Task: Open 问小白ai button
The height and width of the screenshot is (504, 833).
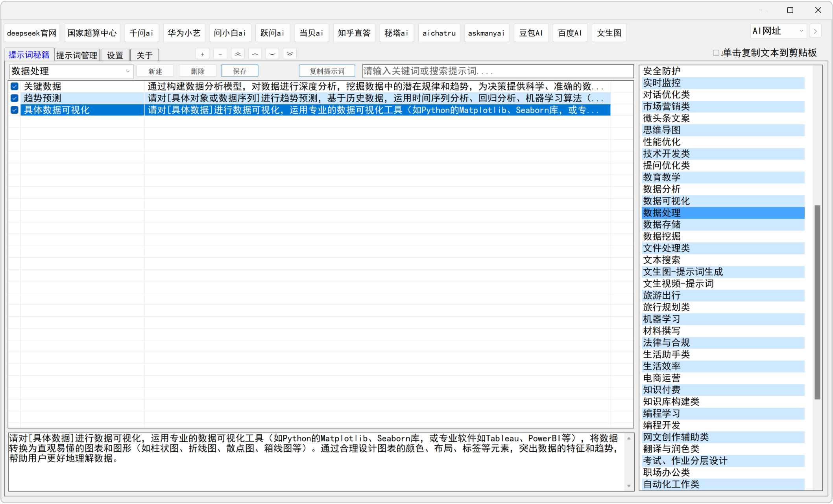Action: (230, 33)
